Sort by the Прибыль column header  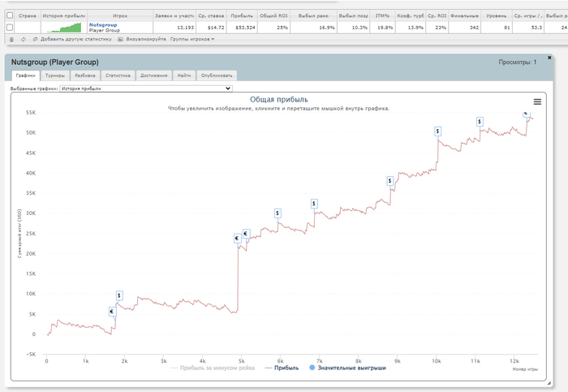coord(240,15)
